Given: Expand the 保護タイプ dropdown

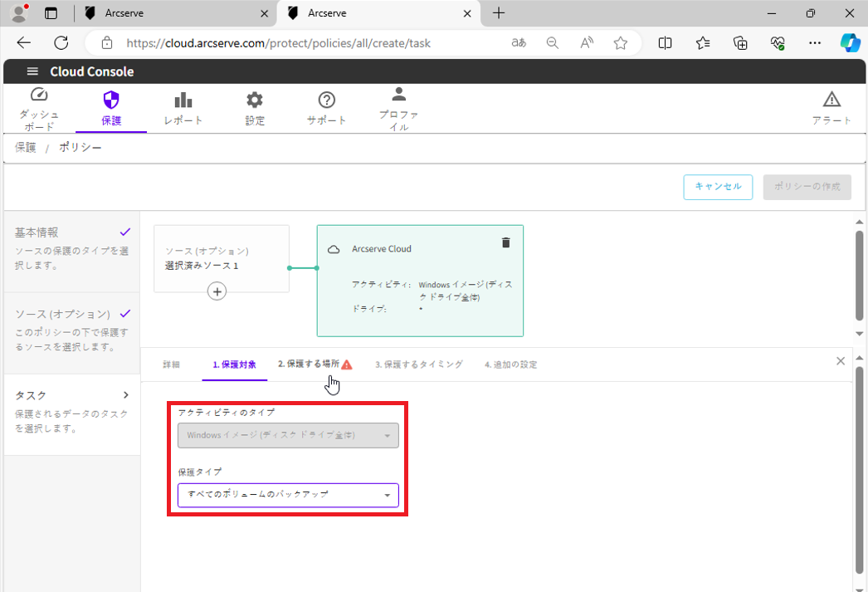Looking at the screenshot, I should (x=288, y=496).
